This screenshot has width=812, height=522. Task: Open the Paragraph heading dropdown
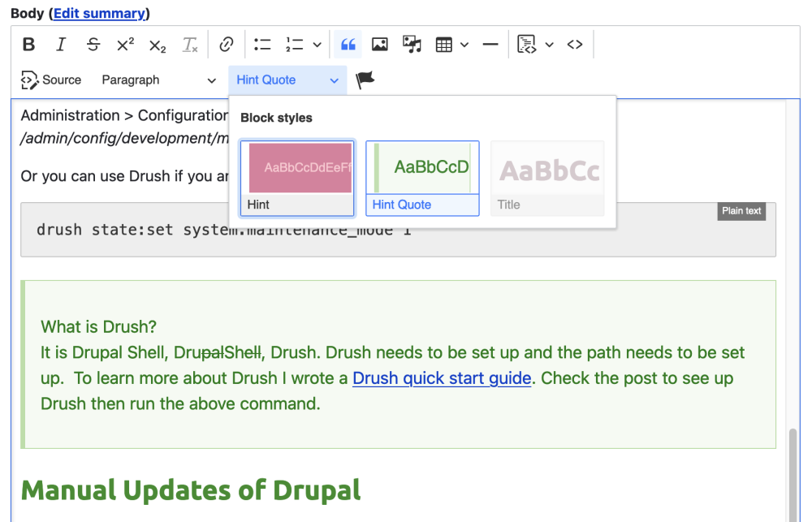158,80
